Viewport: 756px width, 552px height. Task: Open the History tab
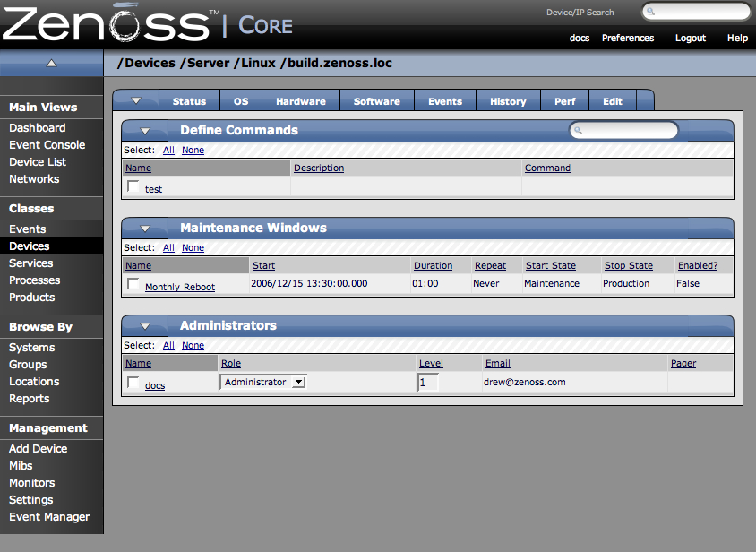(508, 101)
